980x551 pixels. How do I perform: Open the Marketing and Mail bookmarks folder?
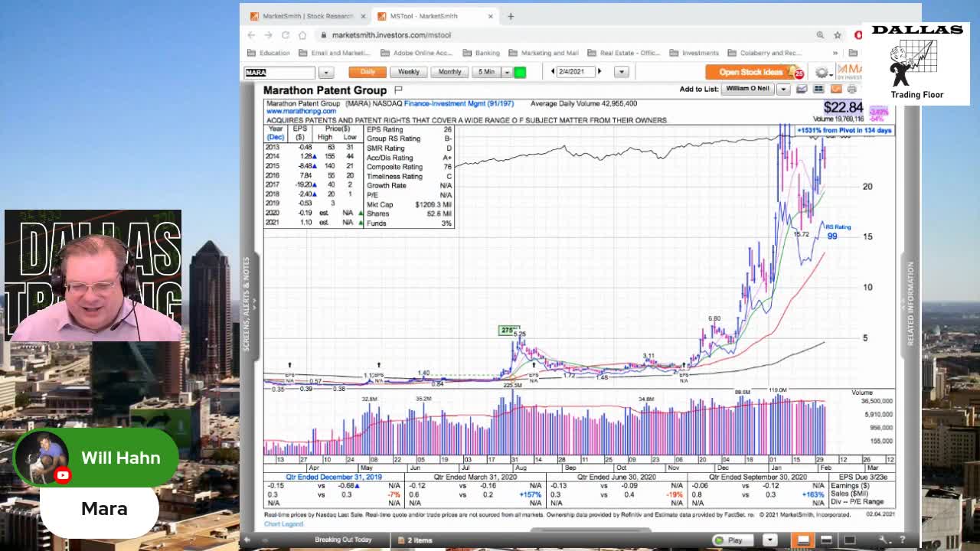(544, 53)
